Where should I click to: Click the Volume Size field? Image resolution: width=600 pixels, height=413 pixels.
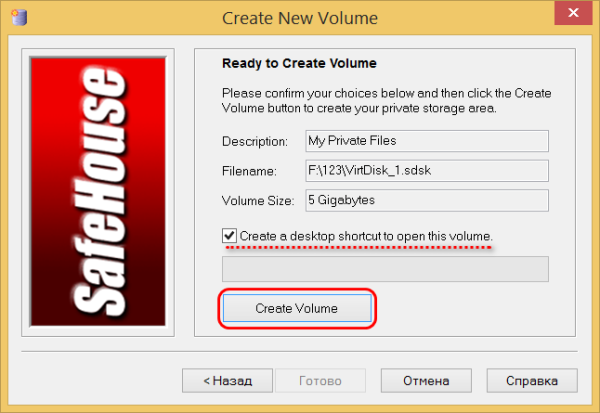[x=427, y=200]
